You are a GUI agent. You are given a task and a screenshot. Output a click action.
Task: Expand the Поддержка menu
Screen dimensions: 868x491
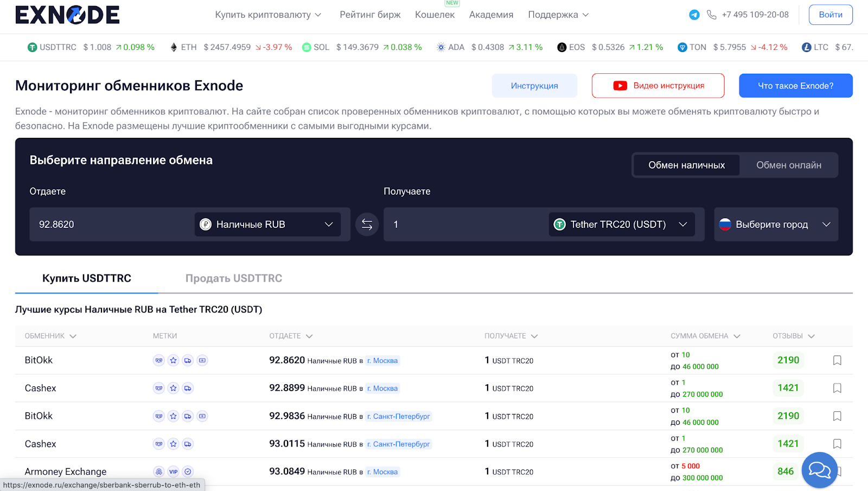[x=558, y=15]
